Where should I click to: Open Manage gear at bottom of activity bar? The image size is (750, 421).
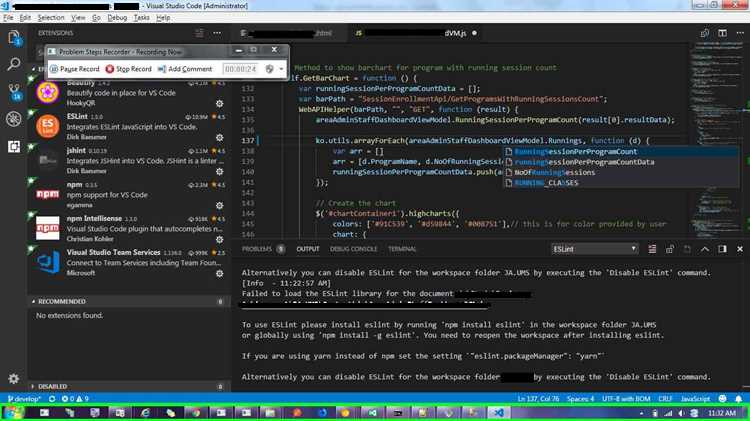(13, 378)
